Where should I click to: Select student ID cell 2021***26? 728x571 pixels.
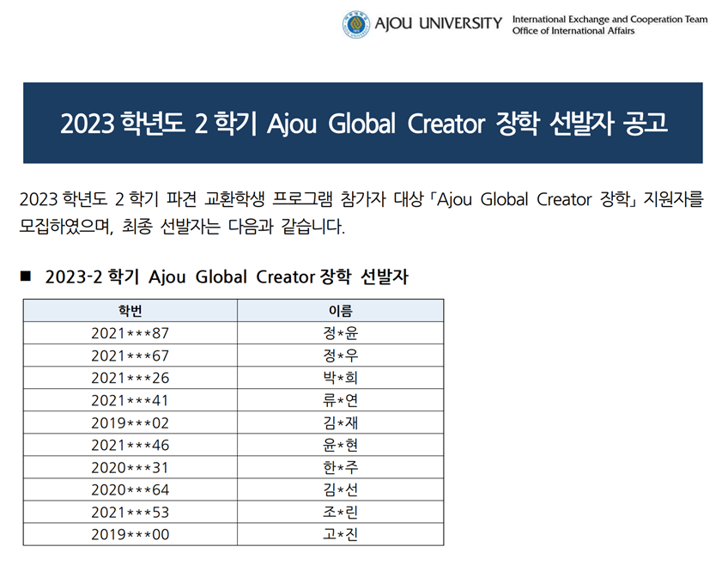click(x=130, y=378)
